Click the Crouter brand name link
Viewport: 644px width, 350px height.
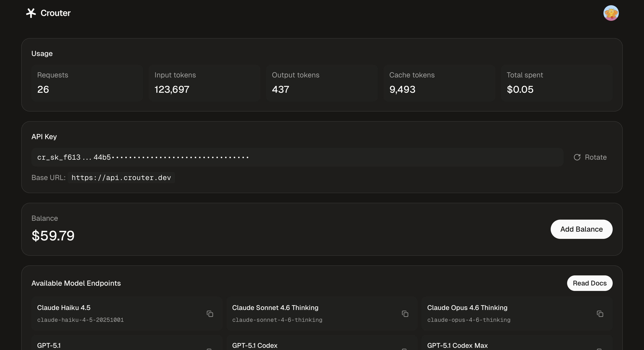tap(55, 13)
